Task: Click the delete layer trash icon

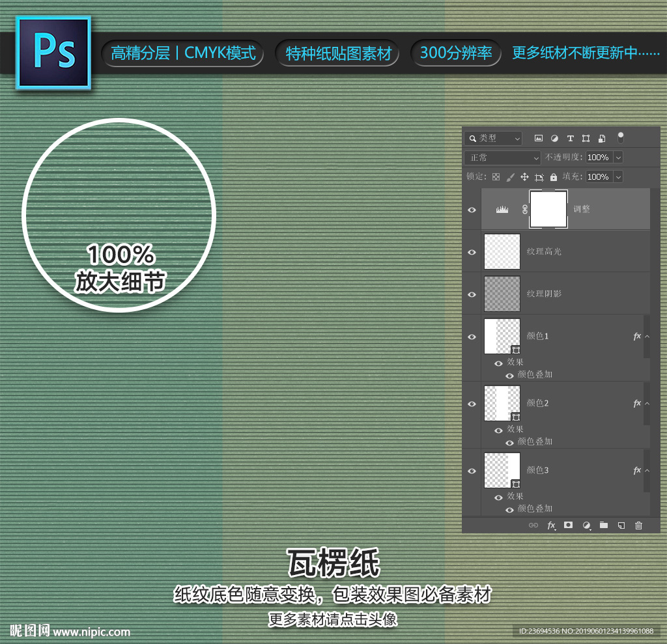Action: [x=638, y=525]
